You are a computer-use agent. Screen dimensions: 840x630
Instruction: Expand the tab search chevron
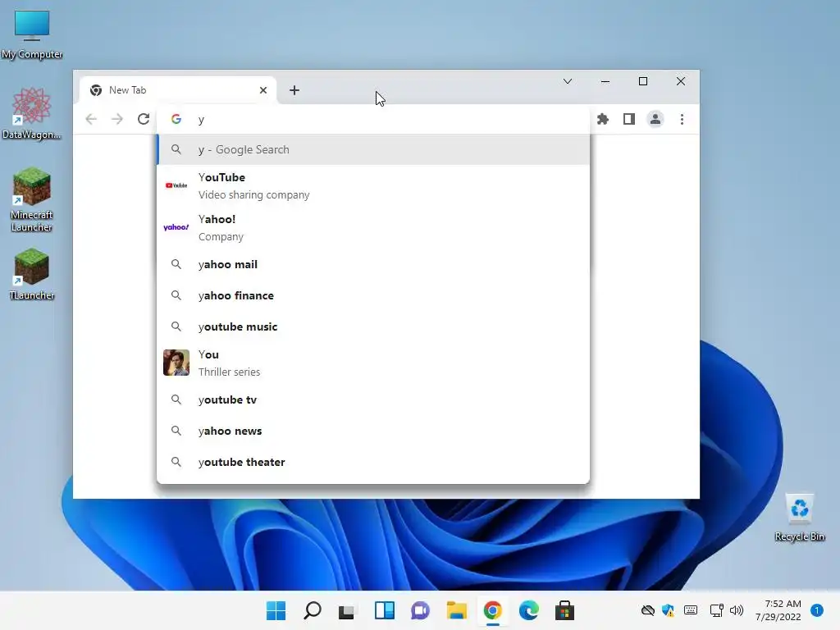pyautogui.click(x=568, y=81)
